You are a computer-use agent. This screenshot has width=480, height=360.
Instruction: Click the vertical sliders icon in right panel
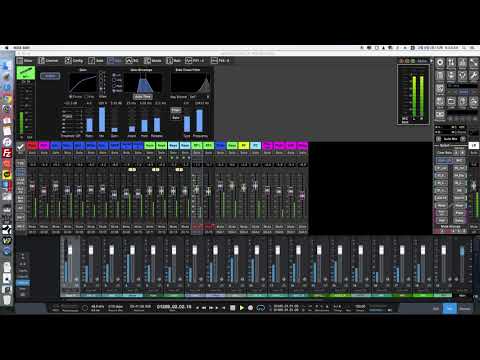pos(451,63)
